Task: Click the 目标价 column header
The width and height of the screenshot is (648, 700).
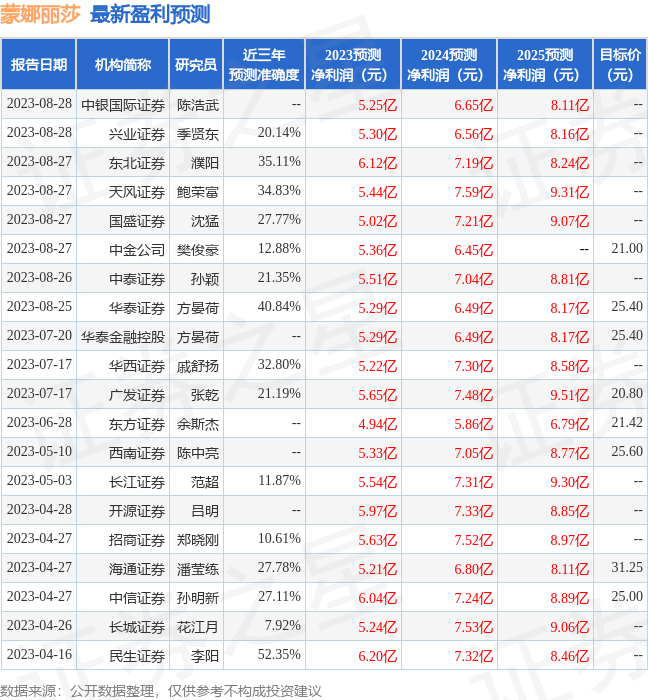Action: click(620, 65)
